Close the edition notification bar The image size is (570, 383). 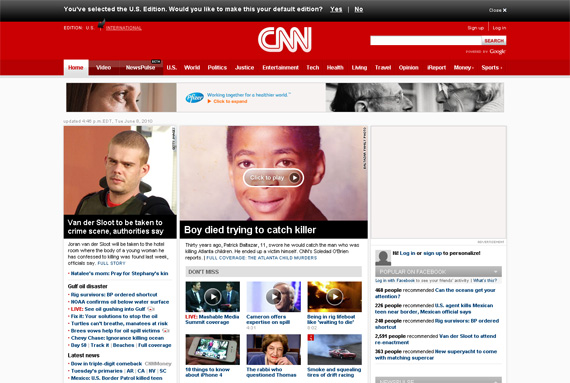[498, 10]
